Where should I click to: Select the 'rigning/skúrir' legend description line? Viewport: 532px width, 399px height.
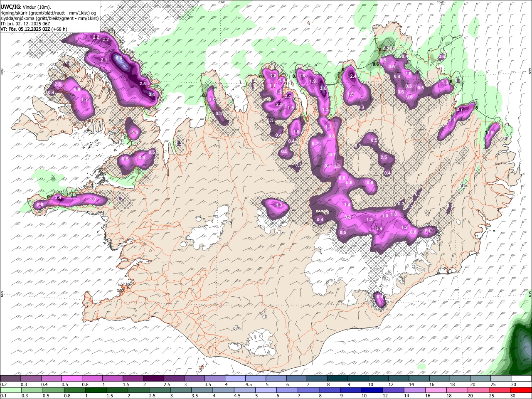49,12
